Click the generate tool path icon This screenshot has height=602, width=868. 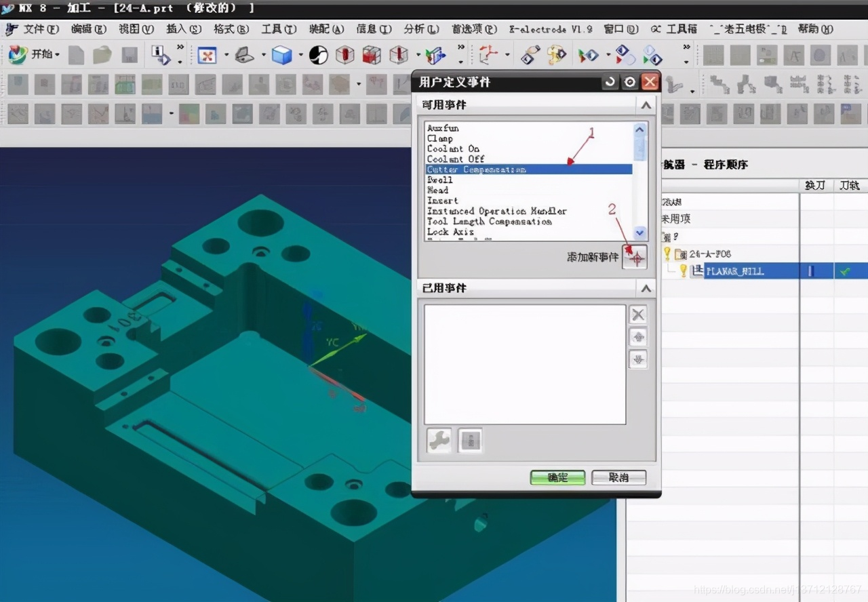(x=531, y=55)
